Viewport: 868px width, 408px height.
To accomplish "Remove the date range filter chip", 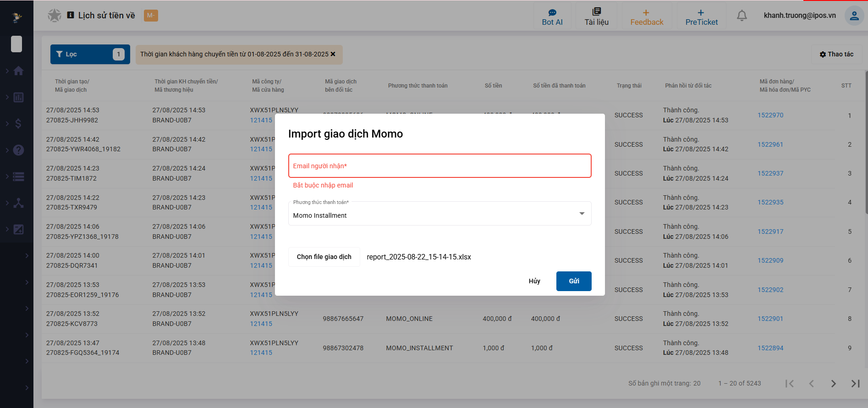I will (x=333, y=54).
